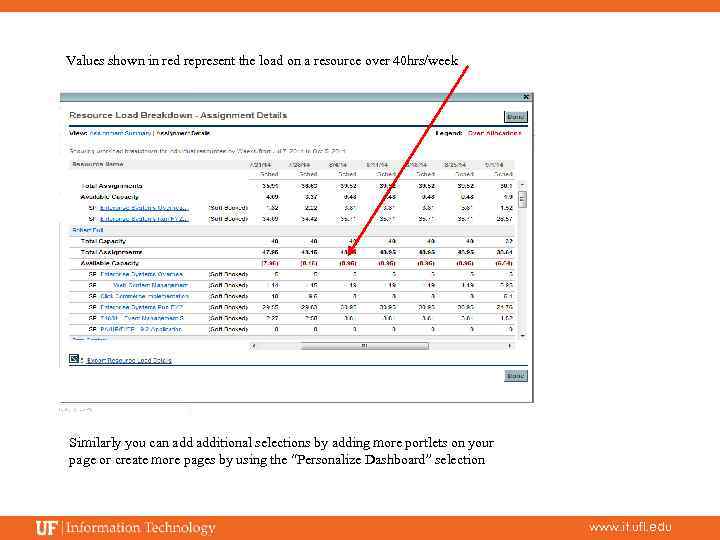Click the horizontal scrollbar thumb under the table

tap(365, 346)
